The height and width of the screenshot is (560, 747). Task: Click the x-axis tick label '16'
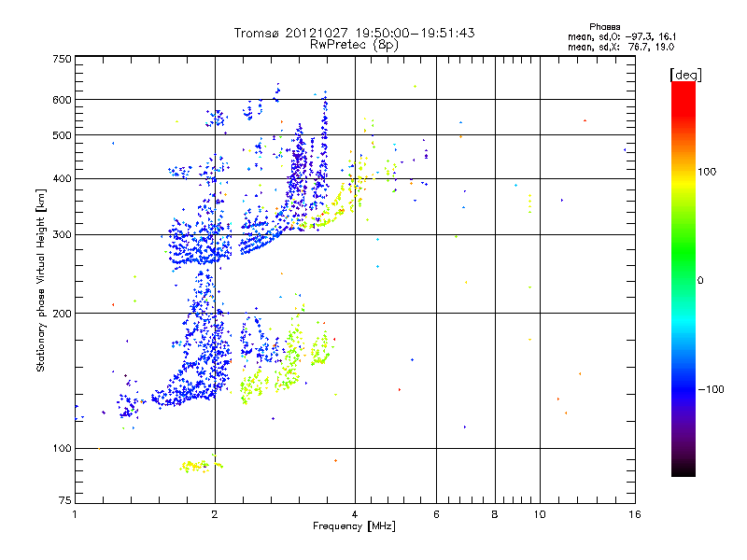635,514
